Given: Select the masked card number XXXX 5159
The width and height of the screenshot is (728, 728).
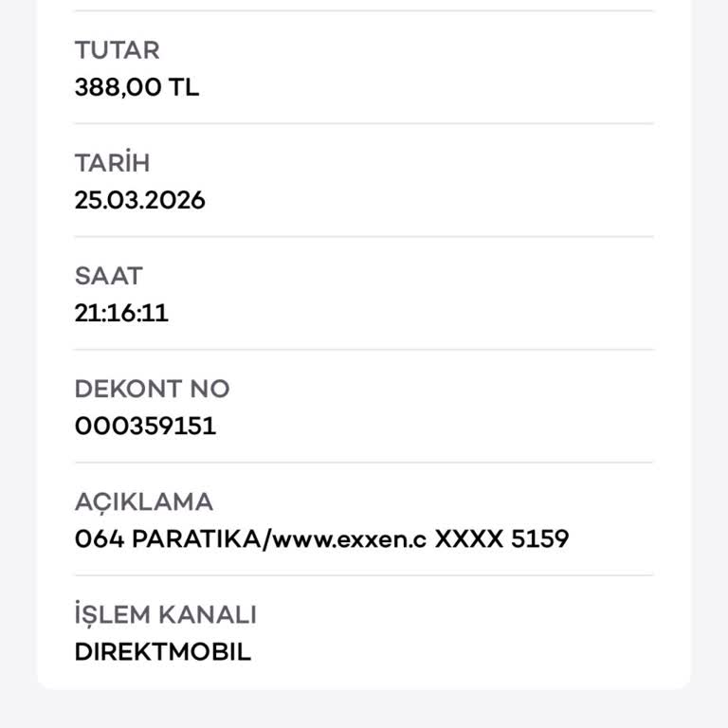Looking at the screenshot, I should [500, 539].
